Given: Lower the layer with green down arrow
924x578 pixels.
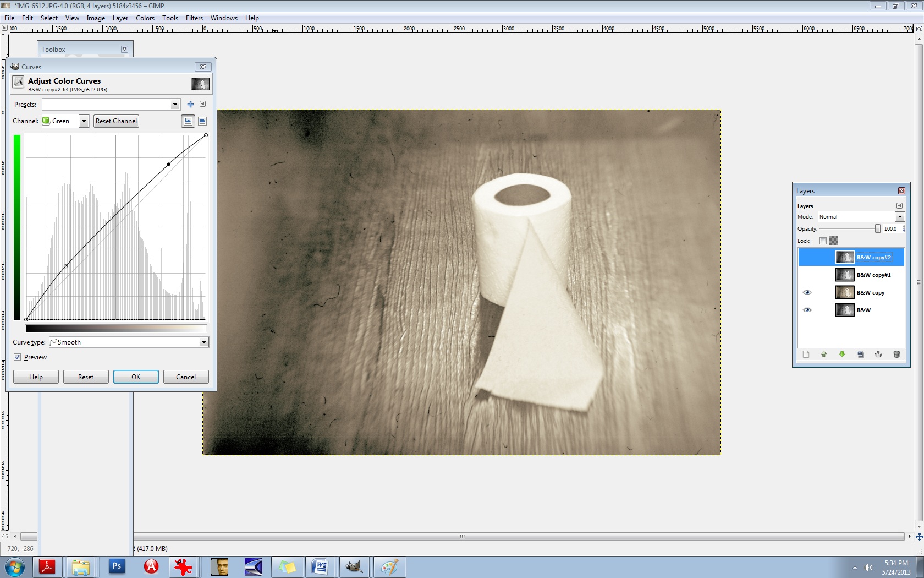Looking at the screenshot, I should click(x=842, y=355).
